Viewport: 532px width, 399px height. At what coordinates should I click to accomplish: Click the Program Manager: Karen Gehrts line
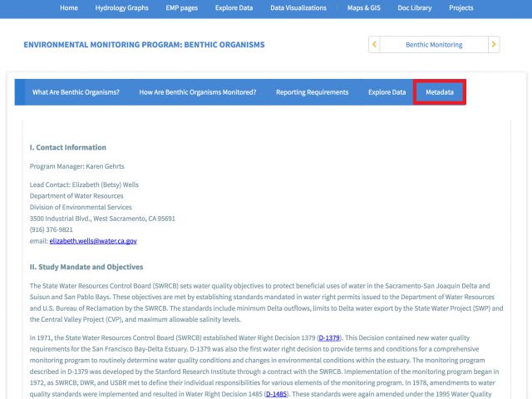(x=76, y=166)
